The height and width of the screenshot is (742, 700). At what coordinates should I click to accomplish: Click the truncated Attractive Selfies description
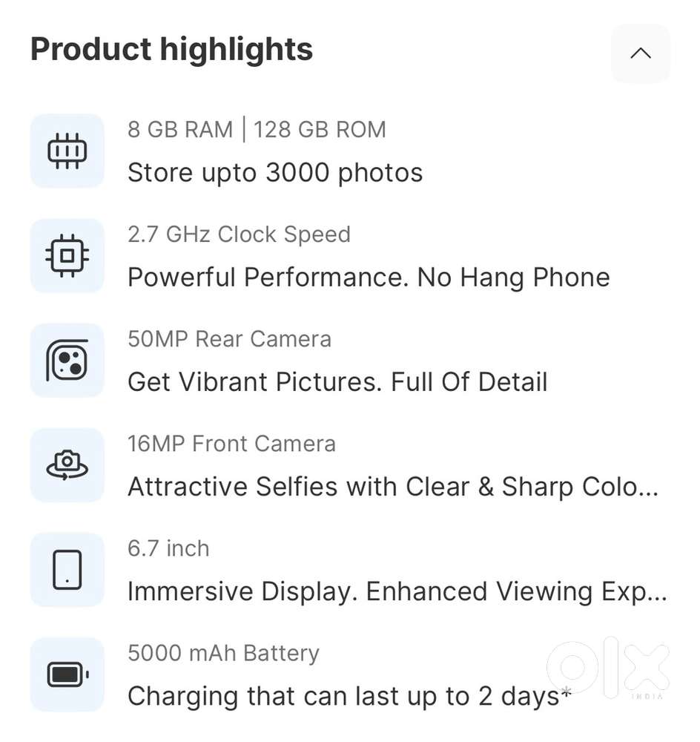[x=393, y=487]
